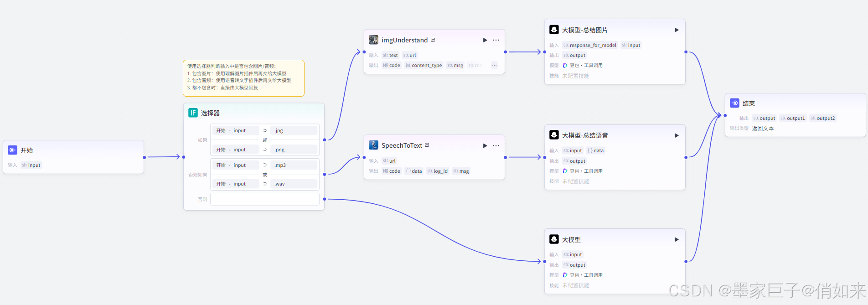Click 未配置技能 in 大模型-总结语音
The image size is (868, 305).
(576, 181)
